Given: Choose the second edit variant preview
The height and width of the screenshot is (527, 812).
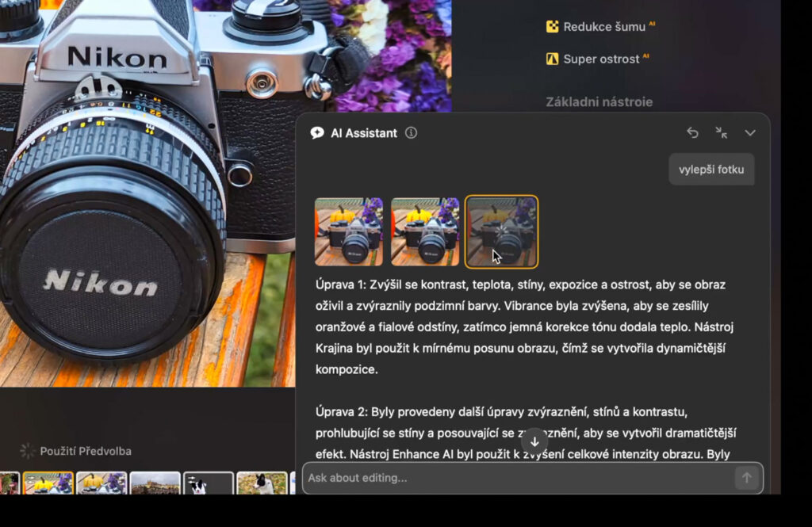Looking at the screenshot, I should (x=424, y=231).
